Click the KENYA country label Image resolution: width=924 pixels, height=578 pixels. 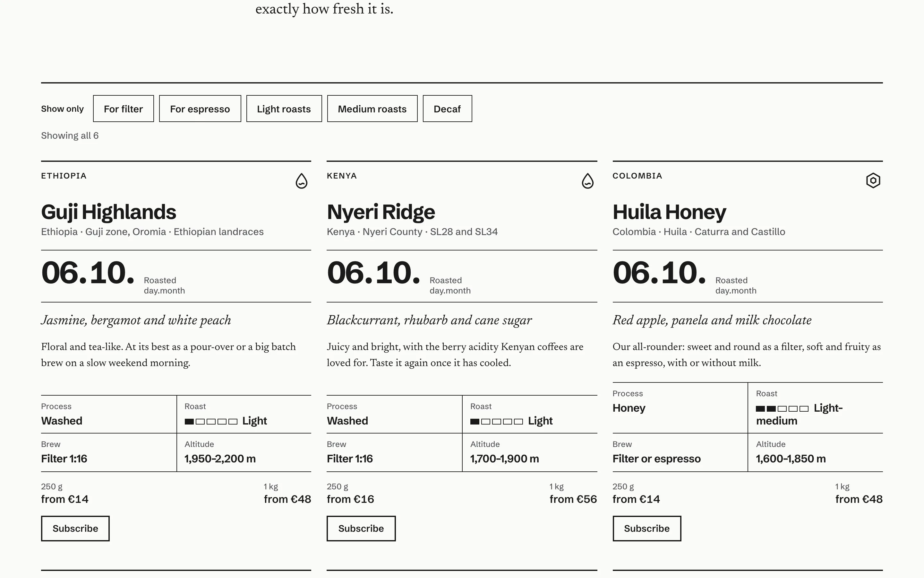pyautogui.click(x=342, y=176)
